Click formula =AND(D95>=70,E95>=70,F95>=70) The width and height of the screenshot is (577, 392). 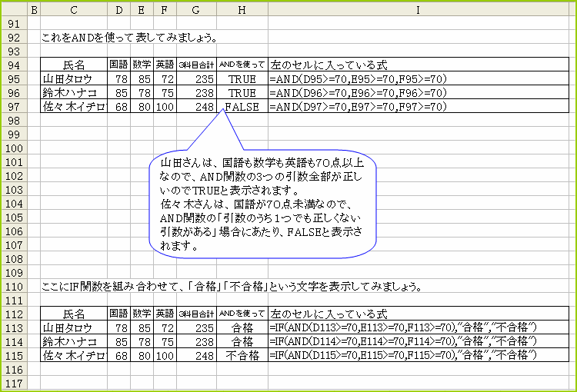coord(419,79)
